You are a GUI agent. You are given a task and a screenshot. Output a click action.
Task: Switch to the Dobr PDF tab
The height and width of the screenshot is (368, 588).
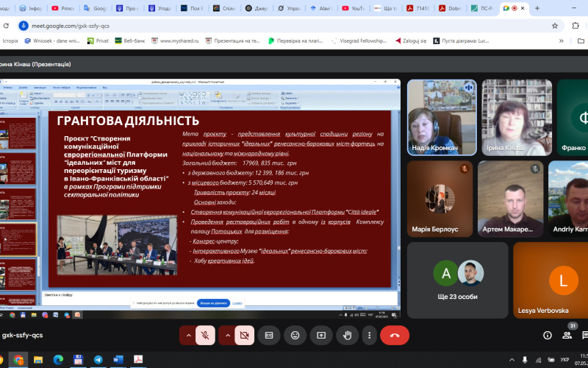[x=450, y=8]
